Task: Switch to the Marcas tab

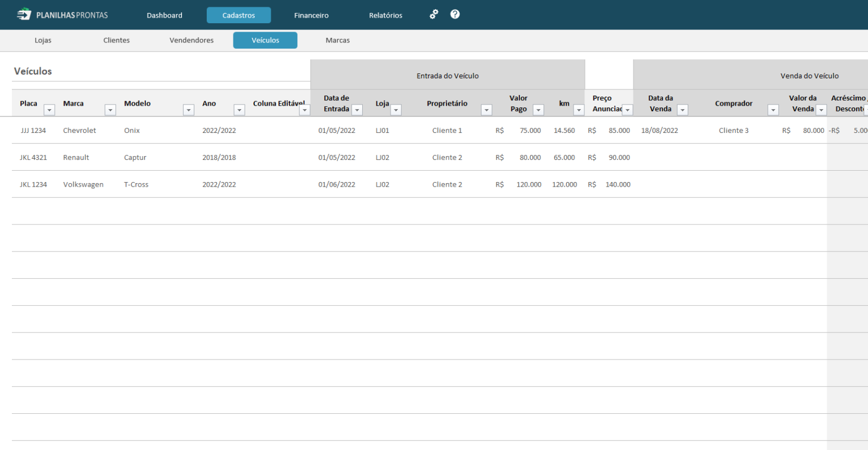Action: click(x=338, y=40)
